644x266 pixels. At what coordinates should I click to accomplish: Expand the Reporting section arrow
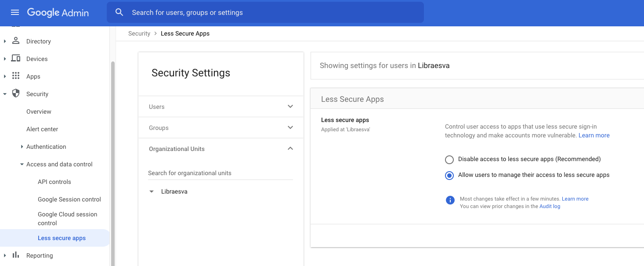coord(5,255)
